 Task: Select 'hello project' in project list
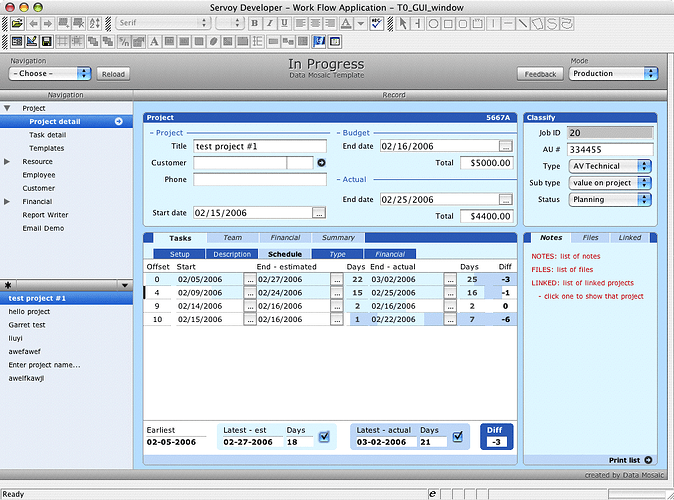(x=29, y=312)
